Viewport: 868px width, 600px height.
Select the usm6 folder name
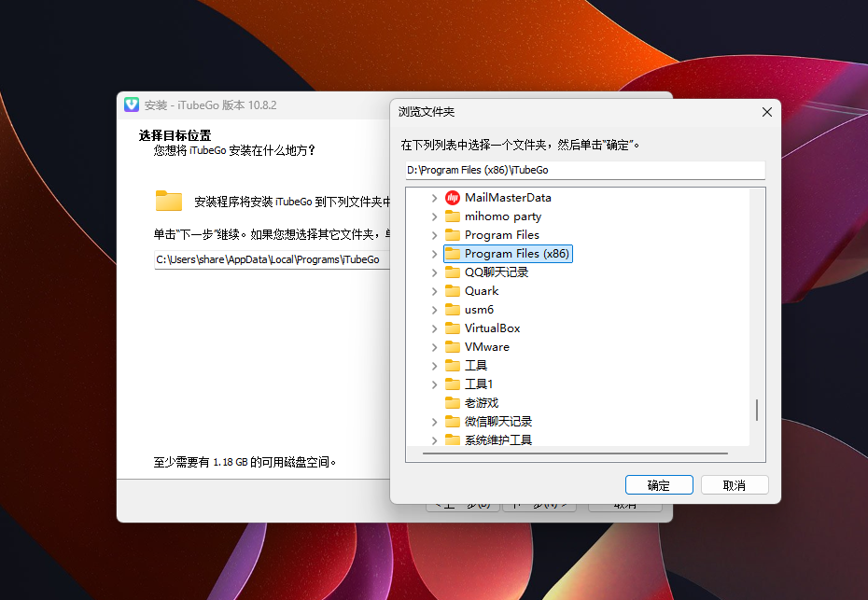pos(479,310)
